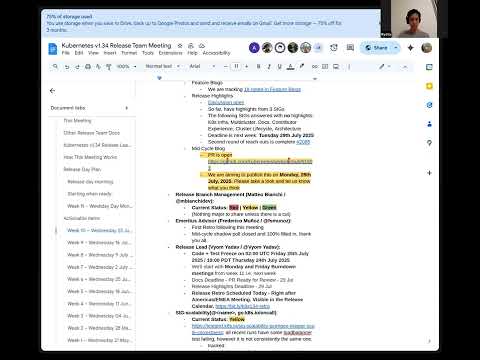Open the Google account avatar at top right
This screenshot has height=360, width=480.
pos(427,48)
